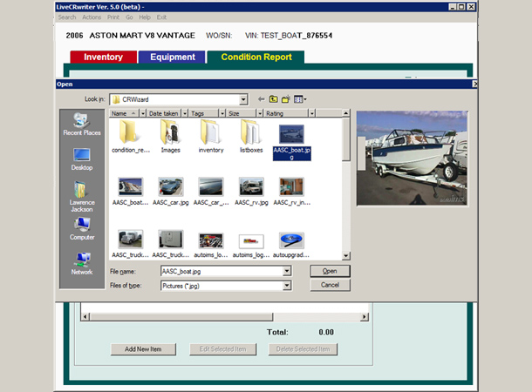Open the Help menu
The width and height of the screenshot is (532, 392).
pyautogui.click(x=145, y=17)
